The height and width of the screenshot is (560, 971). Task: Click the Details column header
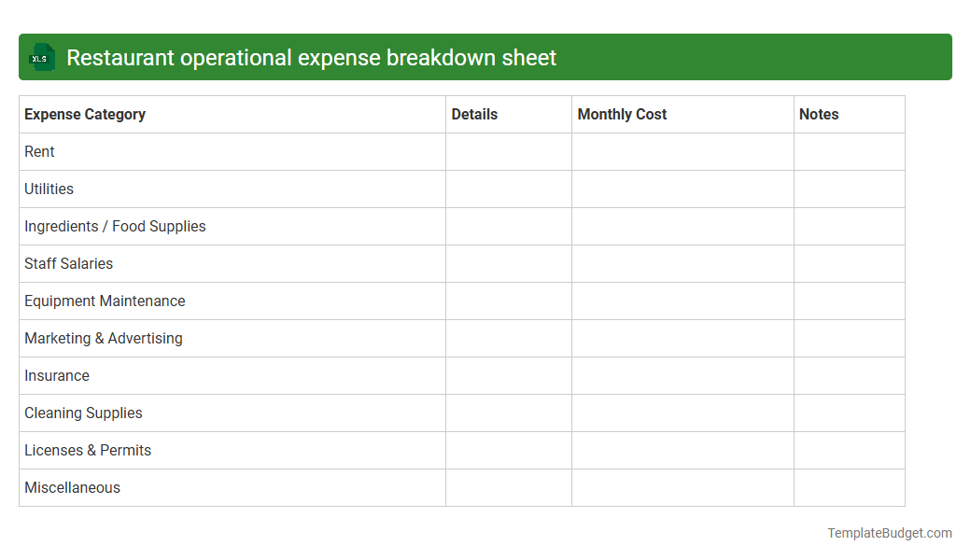tap(474, 114)
